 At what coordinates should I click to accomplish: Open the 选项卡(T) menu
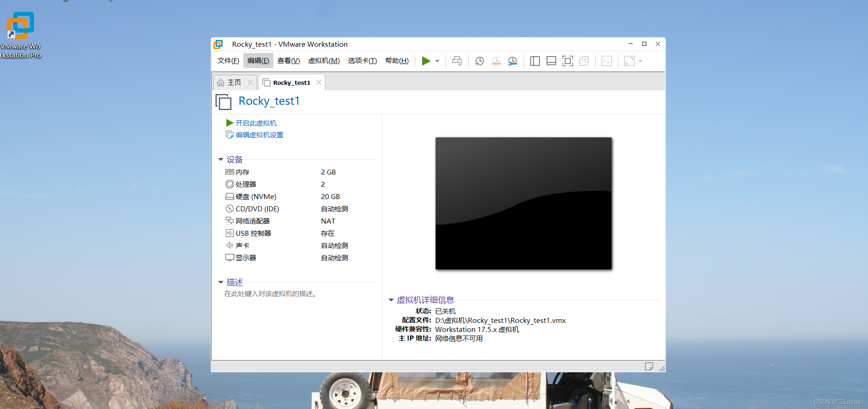[x=362, y=61]
